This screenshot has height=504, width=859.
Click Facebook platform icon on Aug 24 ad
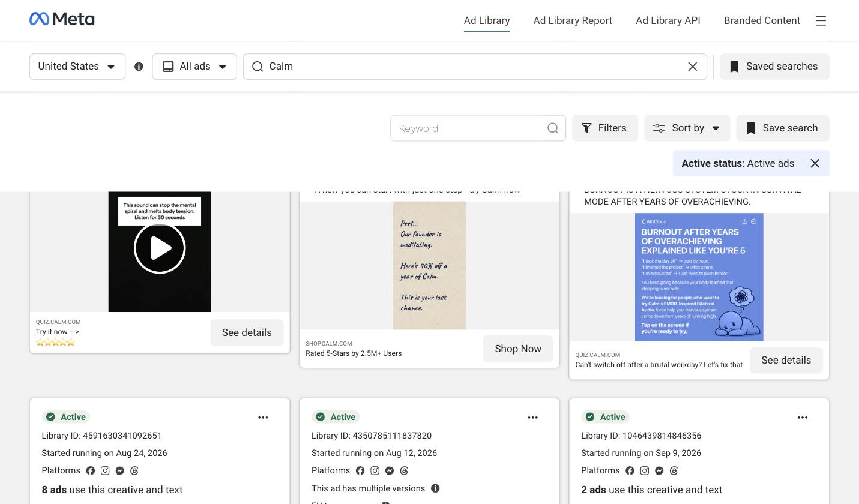pyautogui.click(x=91, y=470)
